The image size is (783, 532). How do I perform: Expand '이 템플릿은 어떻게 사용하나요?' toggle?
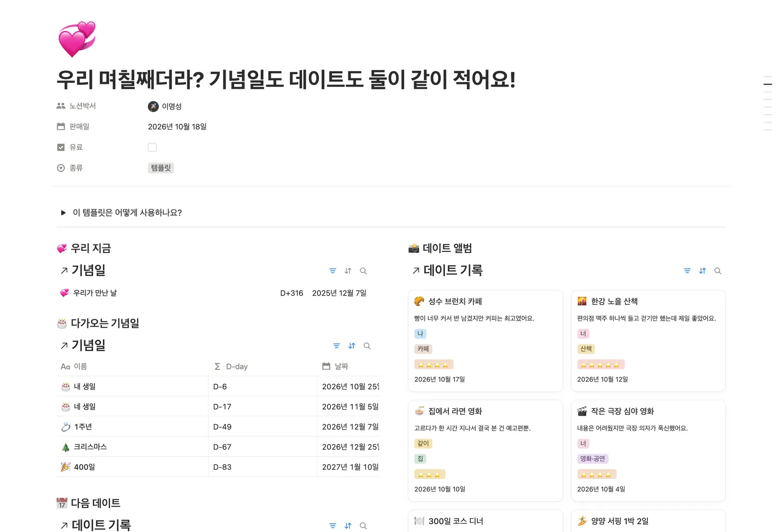(63, 213)
